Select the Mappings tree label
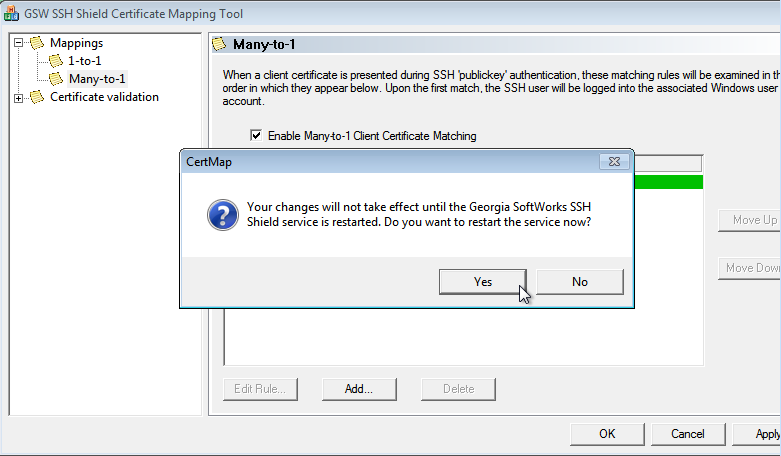Image resolution: width=781 pixels, height=456 pixels. [x=77, y=43]
